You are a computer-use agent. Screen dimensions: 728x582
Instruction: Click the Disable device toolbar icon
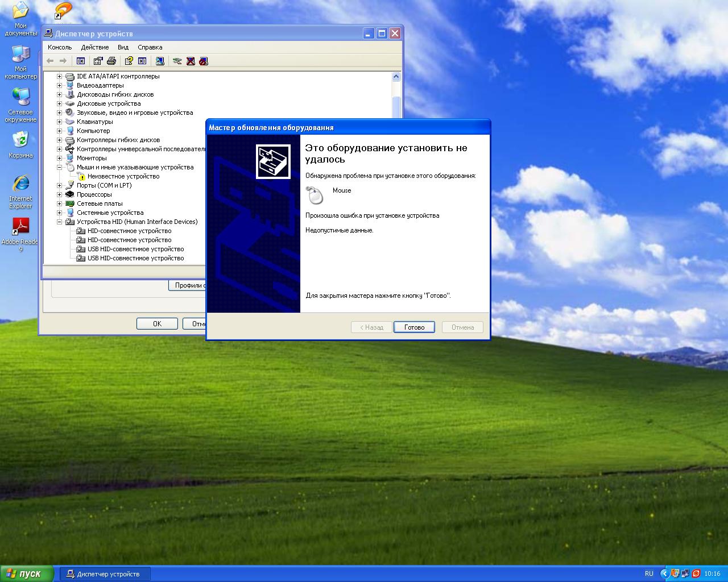(204, 61)
